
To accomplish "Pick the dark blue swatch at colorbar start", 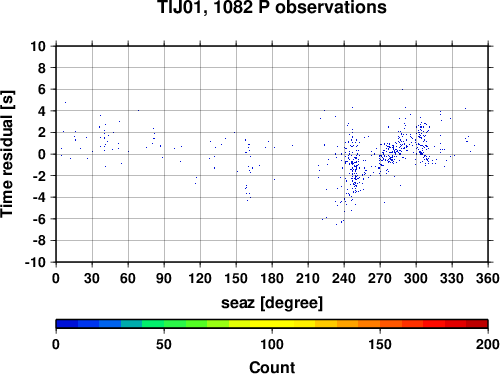I will pyautogui.click(x=67, y=324).
